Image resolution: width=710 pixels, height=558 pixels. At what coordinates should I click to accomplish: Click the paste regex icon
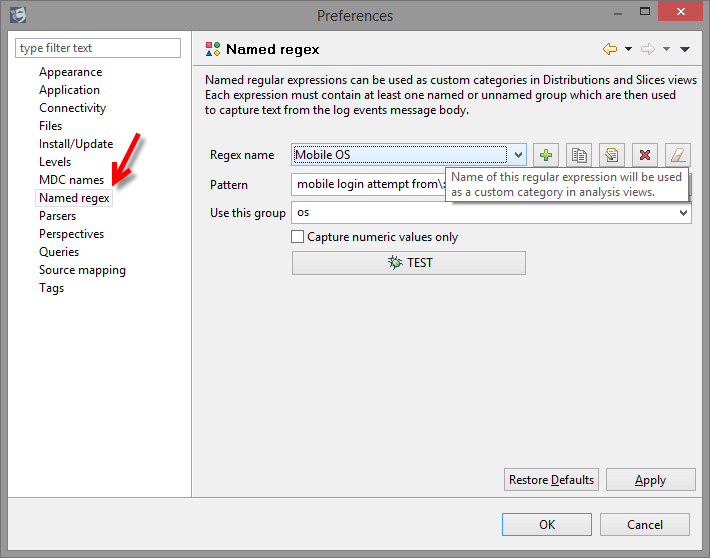coord(612,155)
